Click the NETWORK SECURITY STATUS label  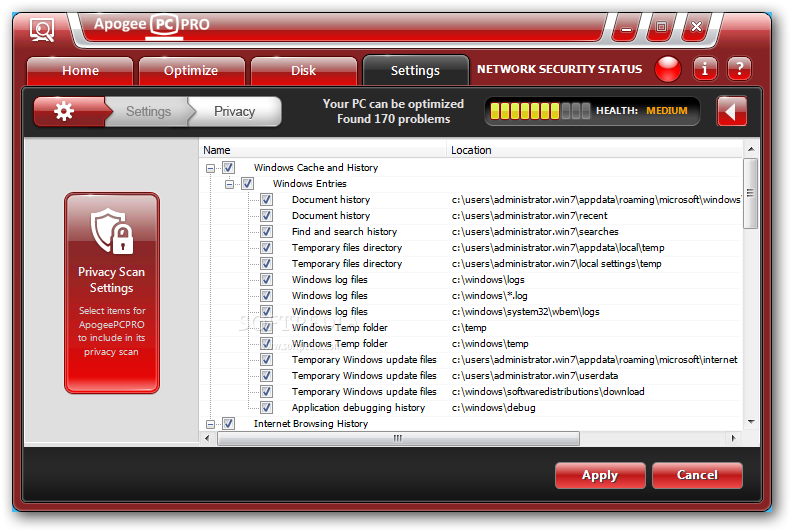pos(560,69)
